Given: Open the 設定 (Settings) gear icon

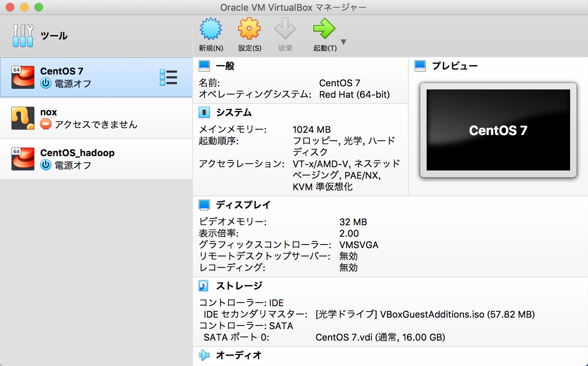Looking at the screenshot, I should pyautogui.click(x=249, y=28).
